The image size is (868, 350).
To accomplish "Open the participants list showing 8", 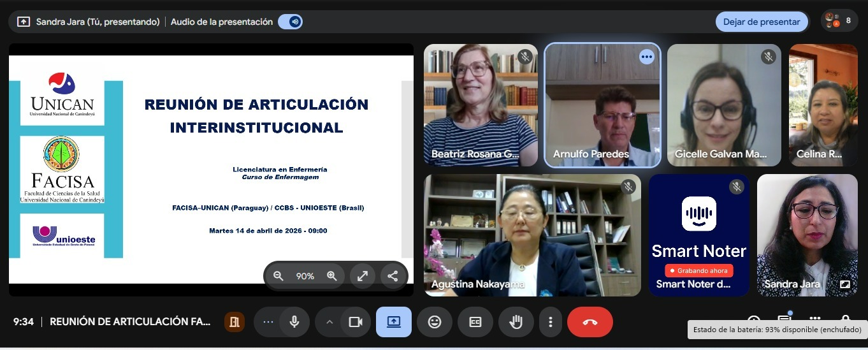I will click(839, 21).
